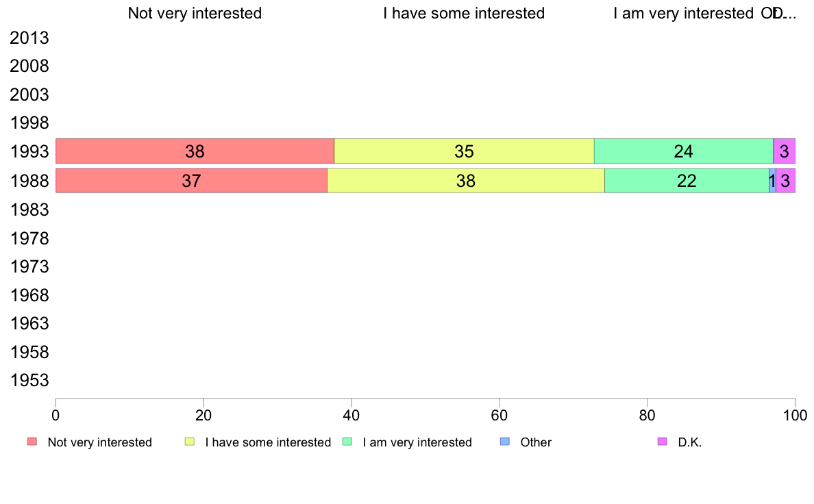Click the 1988 blue Other segment showing 1
Viewport: 814px width, 504px height.
click(772, 181)
